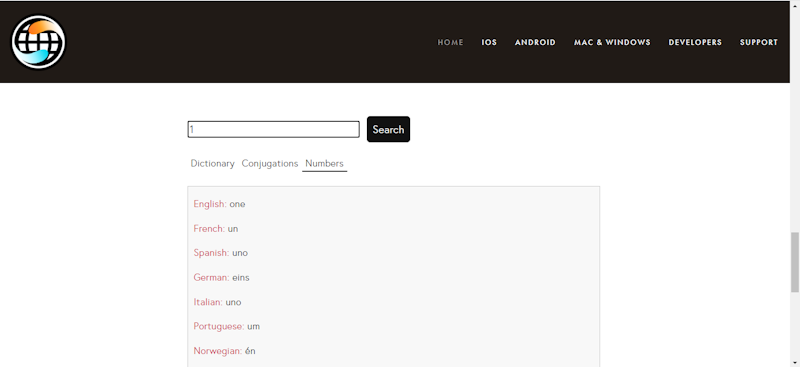Click the page scrollbar thumb

coord(795,262)
